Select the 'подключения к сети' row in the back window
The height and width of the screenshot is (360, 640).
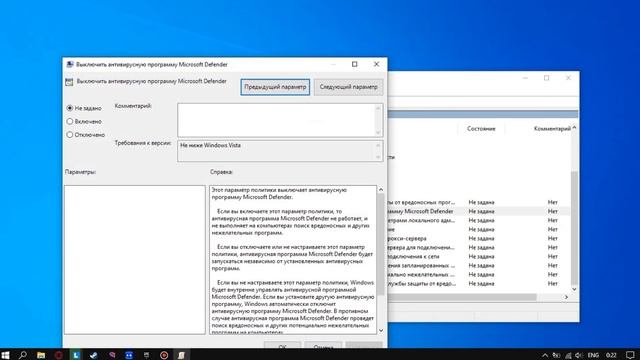(478, 256)
